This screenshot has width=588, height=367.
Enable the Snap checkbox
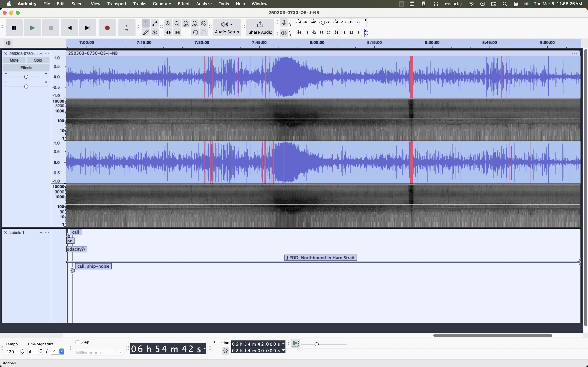[78, 342]
